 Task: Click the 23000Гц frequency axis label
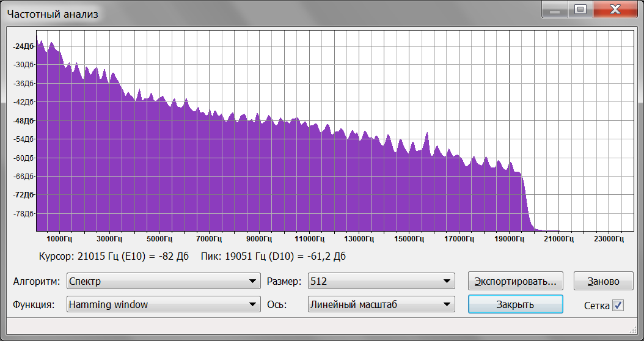(609, 238)
